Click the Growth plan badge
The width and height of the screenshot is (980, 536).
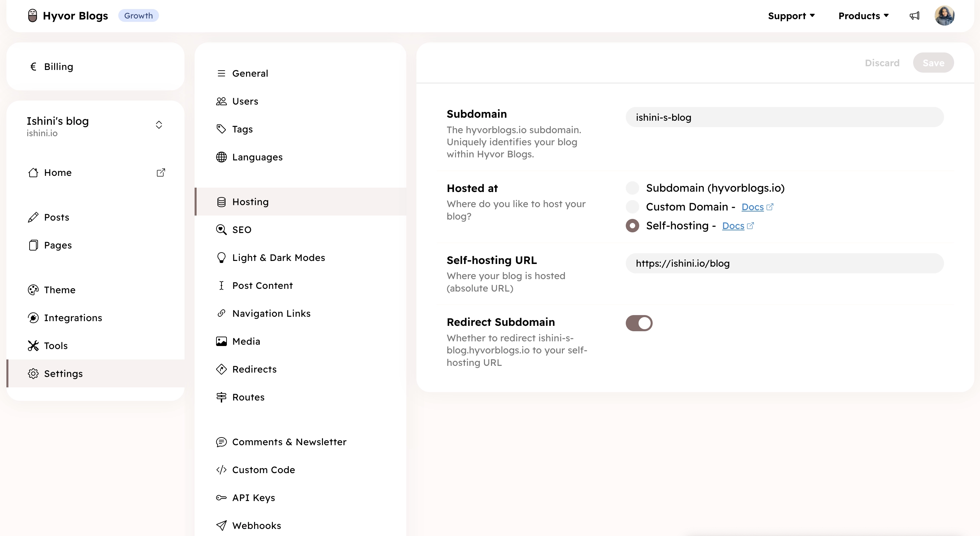pos(138,15)
